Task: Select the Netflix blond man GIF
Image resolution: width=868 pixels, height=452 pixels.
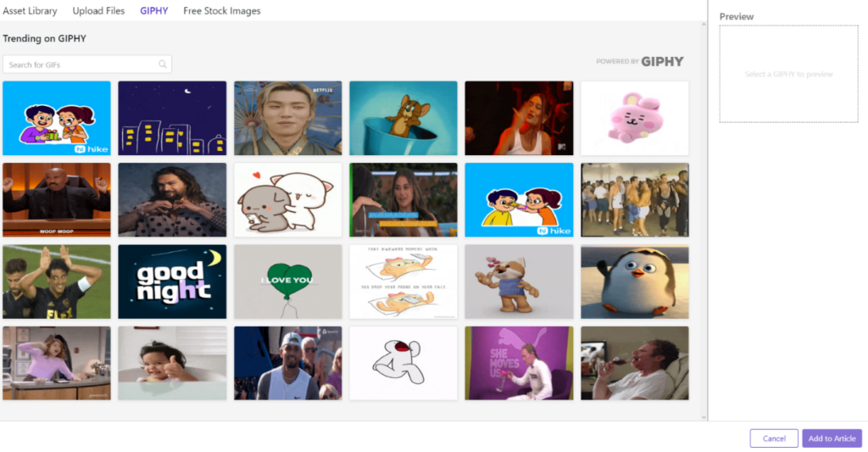Action: point(288,118)
